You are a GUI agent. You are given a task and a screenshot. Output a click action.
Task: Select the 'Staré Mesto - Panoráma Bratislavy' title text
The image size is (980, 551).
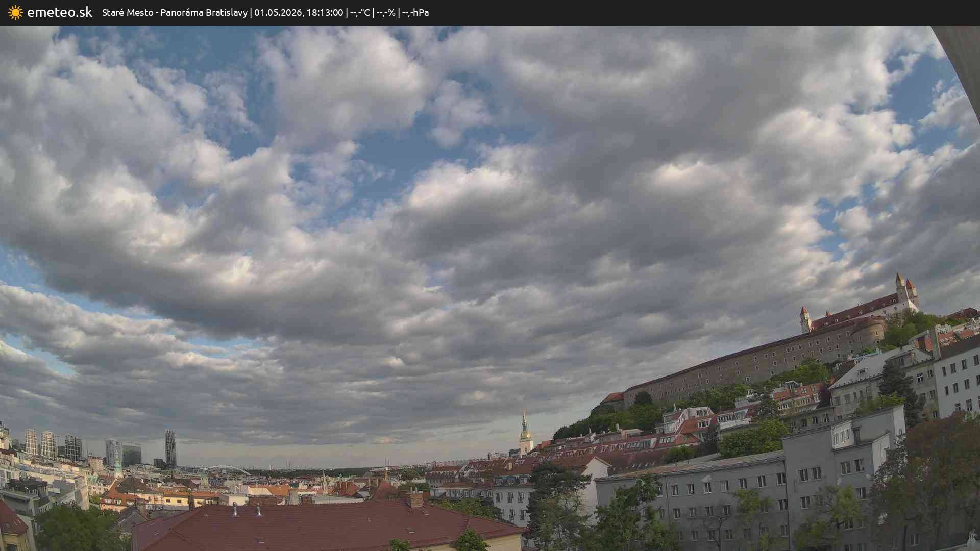pos(175,13)
